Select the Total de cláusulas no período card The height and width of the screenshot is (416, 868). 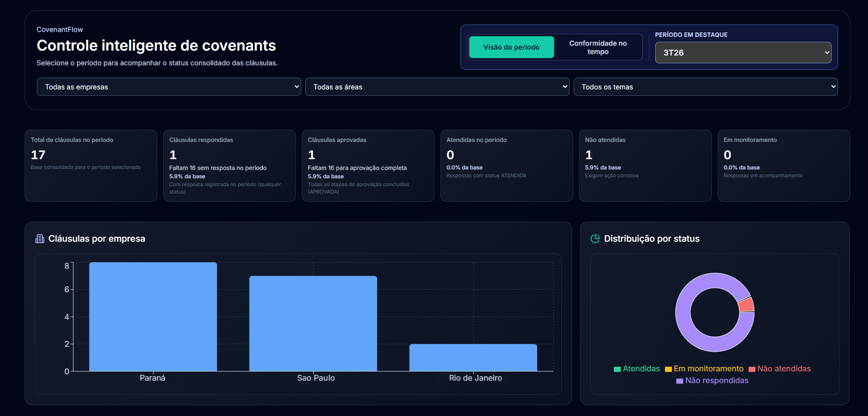point(91,166)
